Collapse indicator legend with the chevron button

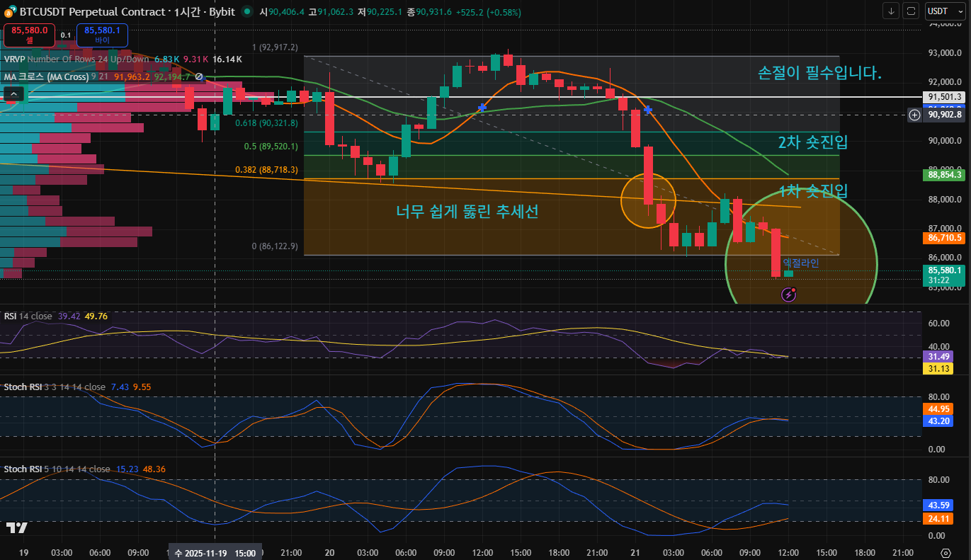[14, 94]
